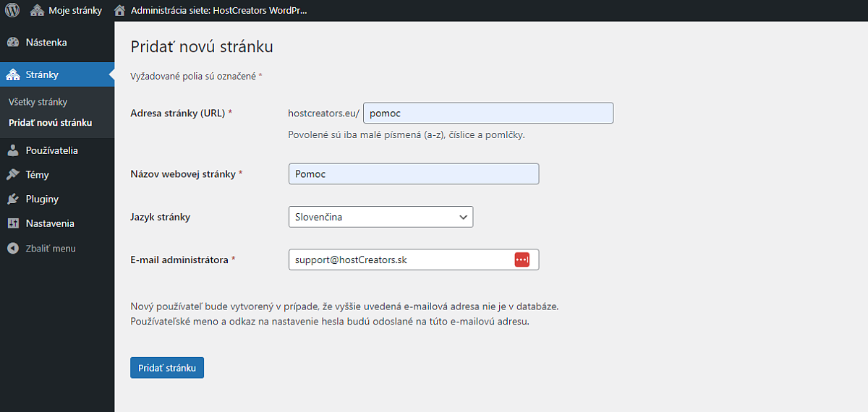
Task: Click the Názov webovej stránky input field
Action: [x=414, y=174]
